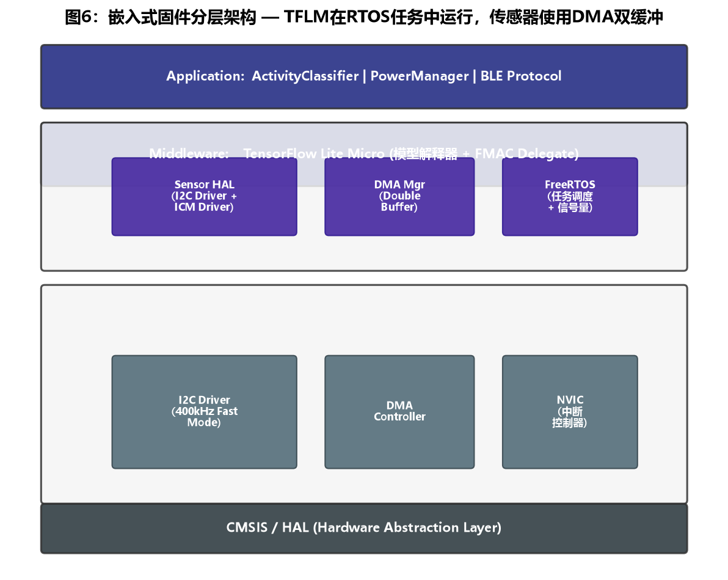Select the FreeRTOS 任务调度 block
728x580 pixels.
coord(570,197)
